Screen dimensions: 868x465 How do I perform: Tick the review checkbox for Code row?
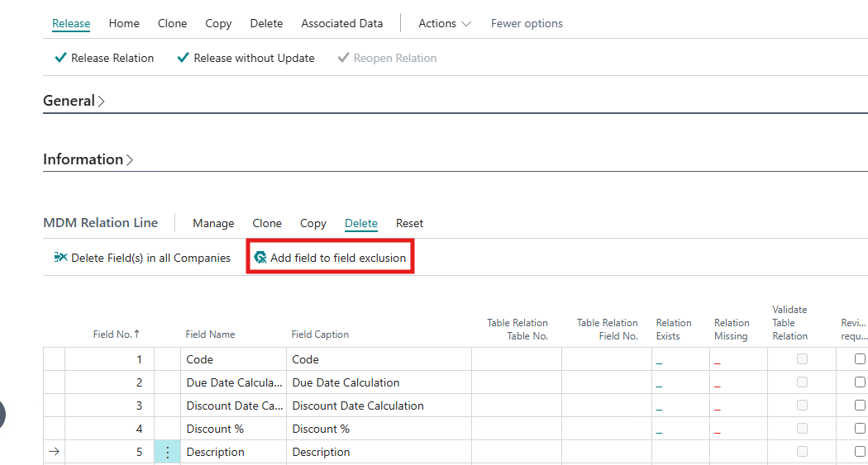coord(860,359)
